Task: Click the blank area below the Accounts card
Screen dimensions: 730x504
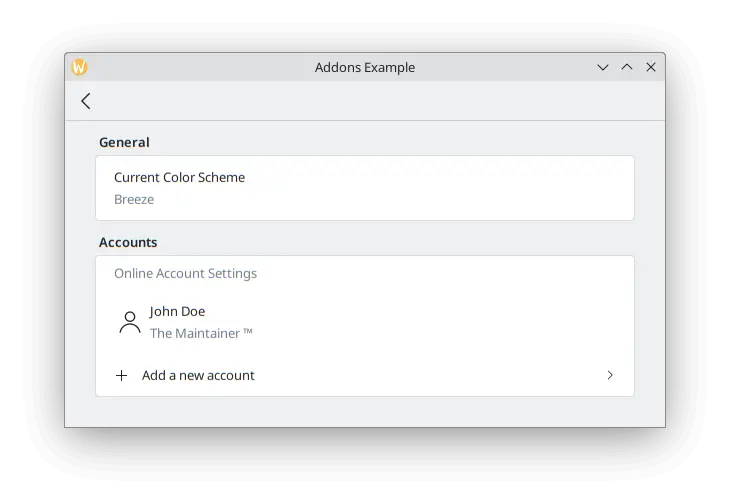Action: coord(365,411)
